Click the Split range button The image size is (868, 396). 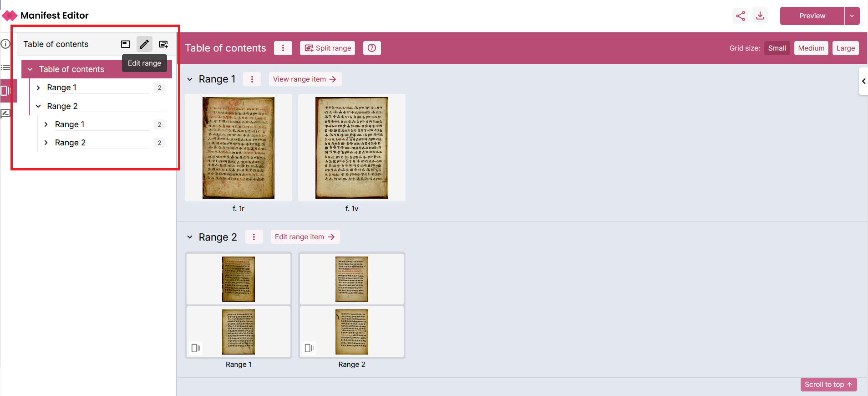328,48
